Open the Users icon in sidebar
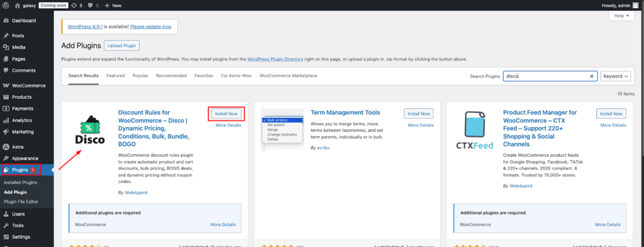 pyautogui.click(x=6, y=214)
